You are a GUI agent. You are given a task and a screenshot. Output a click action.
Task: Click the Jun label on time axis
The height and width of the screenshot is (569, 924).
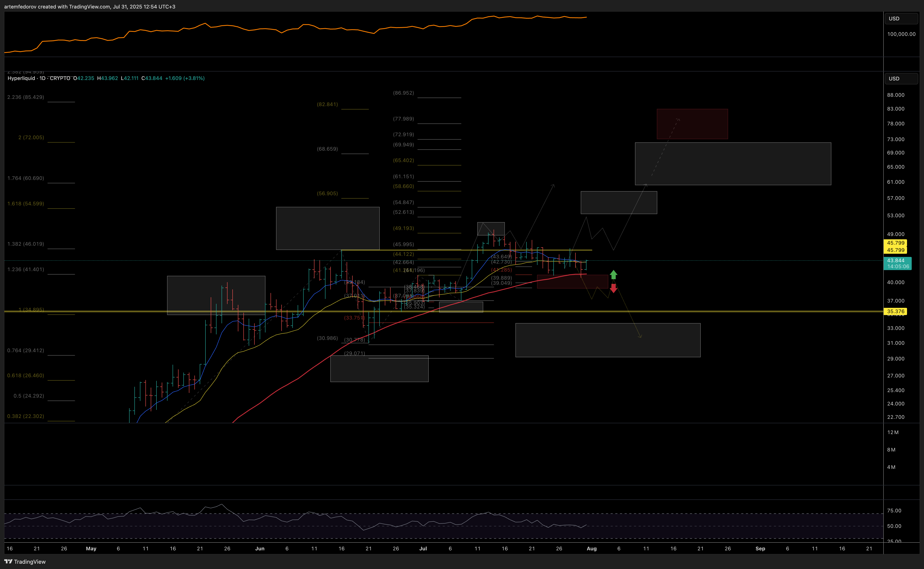coord(260,549)
